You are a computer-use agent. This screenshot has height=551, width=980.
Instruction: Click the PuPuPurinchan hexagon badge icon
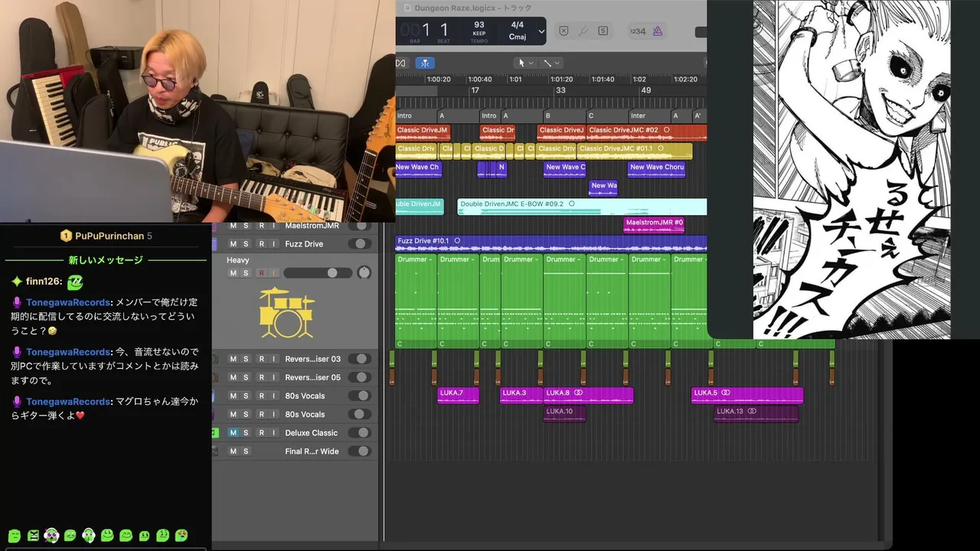tap(66, 236)
